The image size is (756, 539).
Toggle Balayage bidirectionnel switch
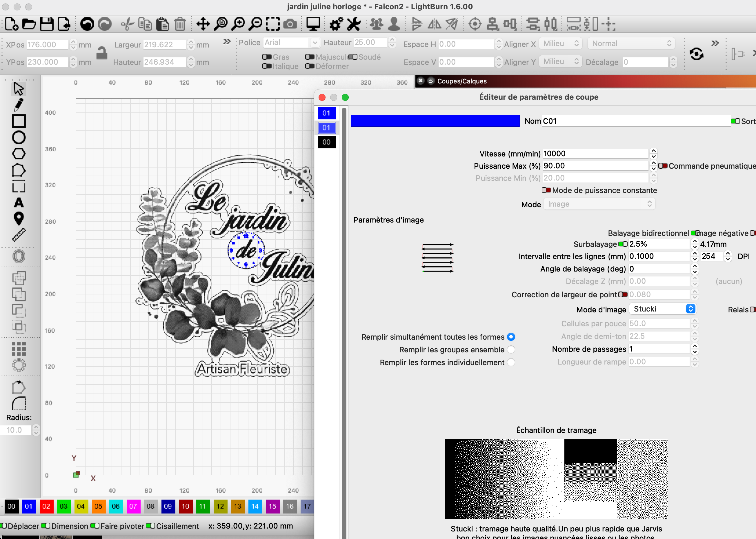click(x=695, y=233)
